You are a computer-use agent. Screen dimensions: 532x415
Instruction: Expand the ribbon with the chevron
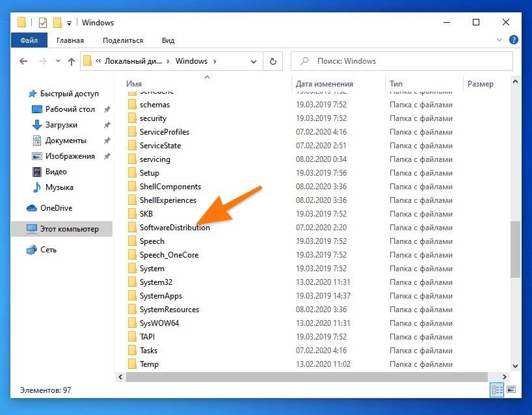click(499, 40)
